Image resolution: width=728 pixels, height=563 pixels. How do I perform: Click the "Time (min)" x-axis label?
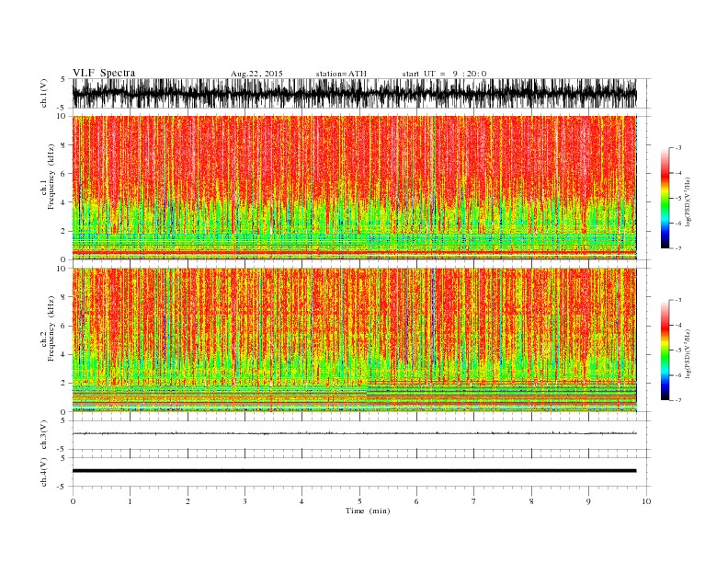tap(368, 511)
